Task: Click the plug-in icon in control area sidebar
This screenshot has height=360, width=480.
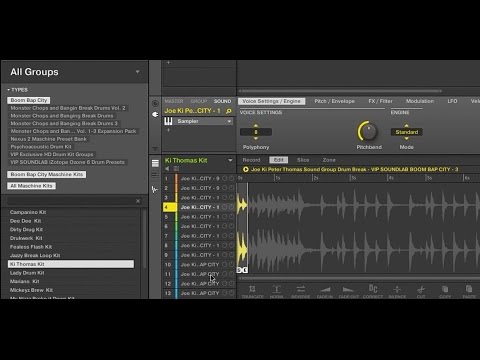Action: (x=155, y=114)
